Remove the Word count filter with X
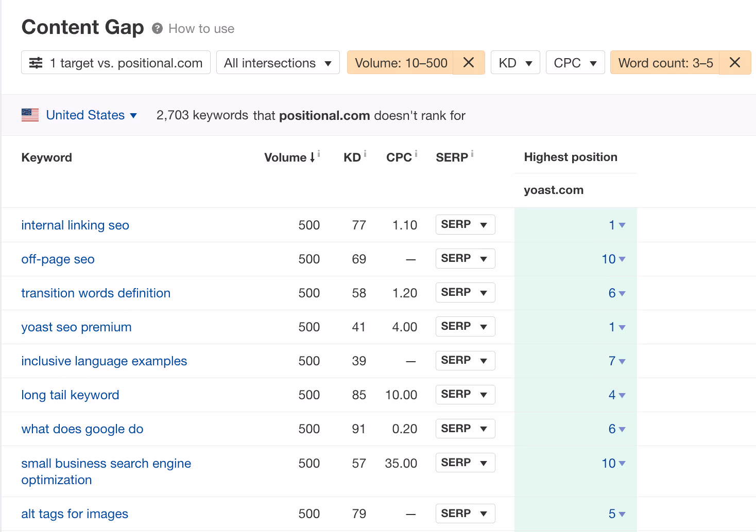756x532 pixels. tap(735, 63)
